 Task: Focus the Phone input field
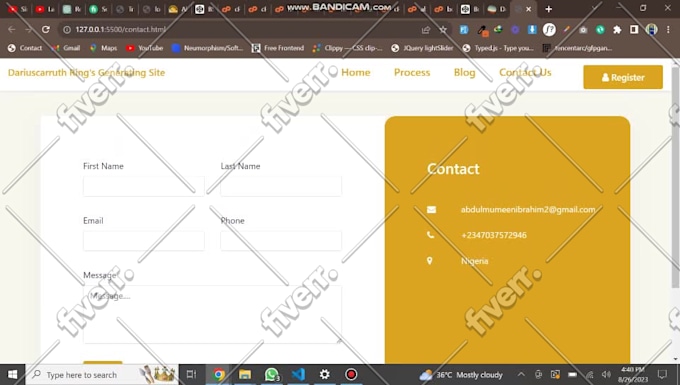point(281,241)
